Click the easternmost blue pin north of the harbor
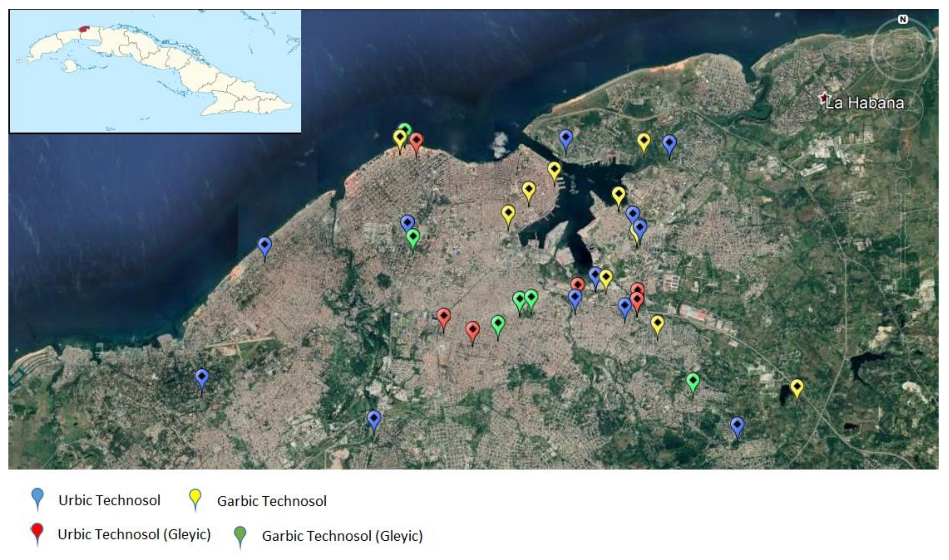The width and height of the screenshot is (949, 560). click(x=670, y=143)
